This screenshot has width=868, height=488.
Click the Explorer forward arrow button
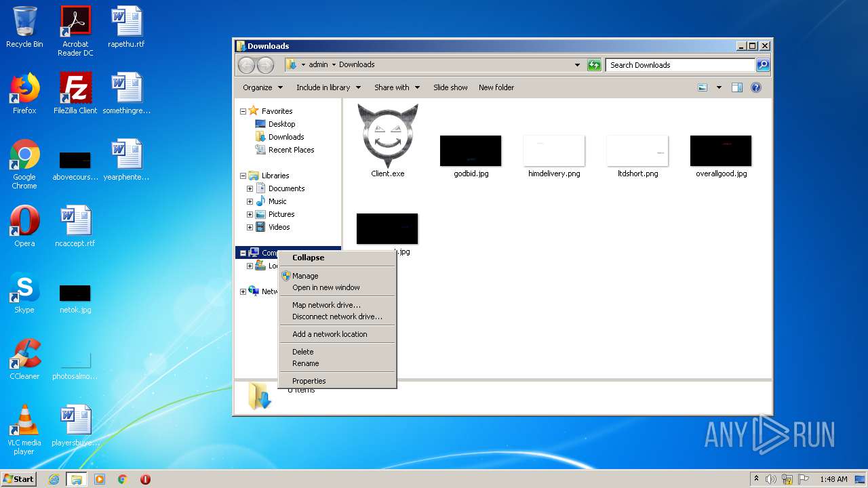tap(265, 65)
